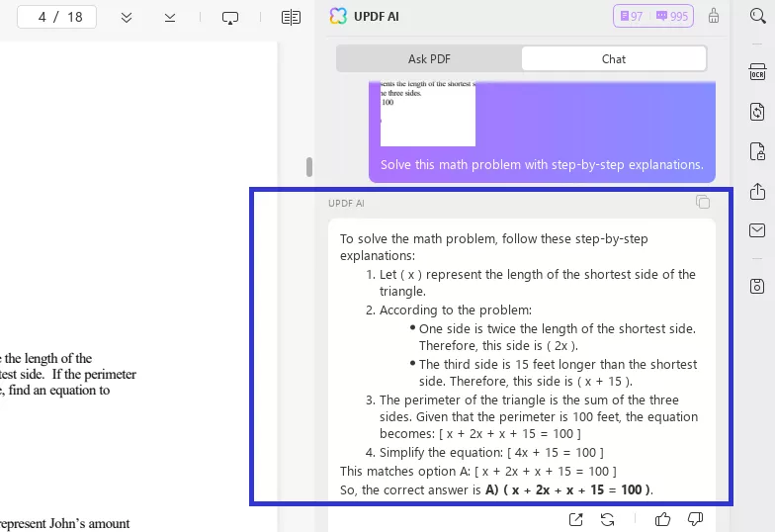
Task: Dislike the AI response with thumbs down
Action: (695, 519)
